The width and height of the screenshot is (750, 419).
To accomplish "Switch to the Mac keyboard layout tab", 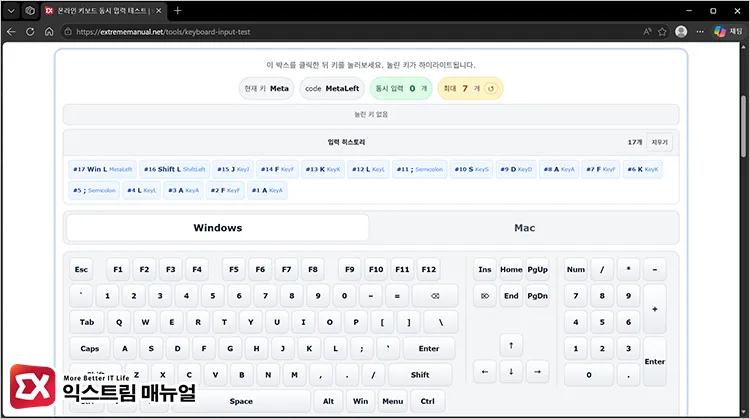I will (x=524, y=228).
